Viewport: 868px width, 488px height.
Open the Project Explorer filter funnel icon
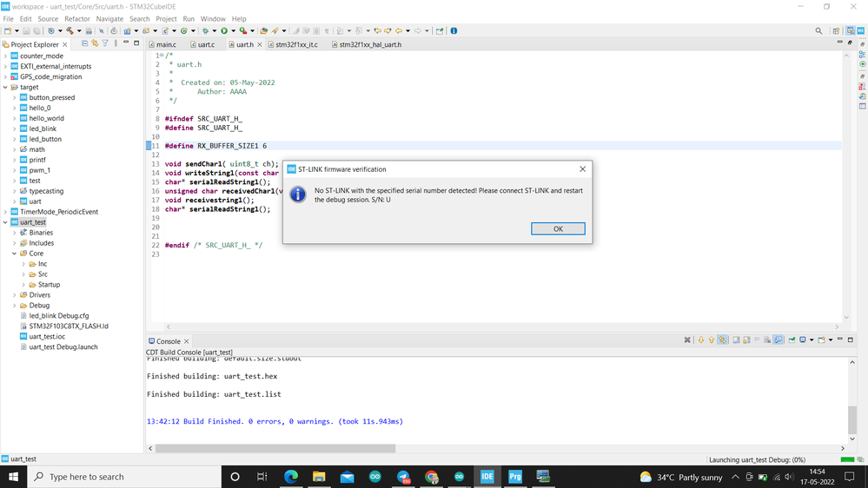point(104,43)
